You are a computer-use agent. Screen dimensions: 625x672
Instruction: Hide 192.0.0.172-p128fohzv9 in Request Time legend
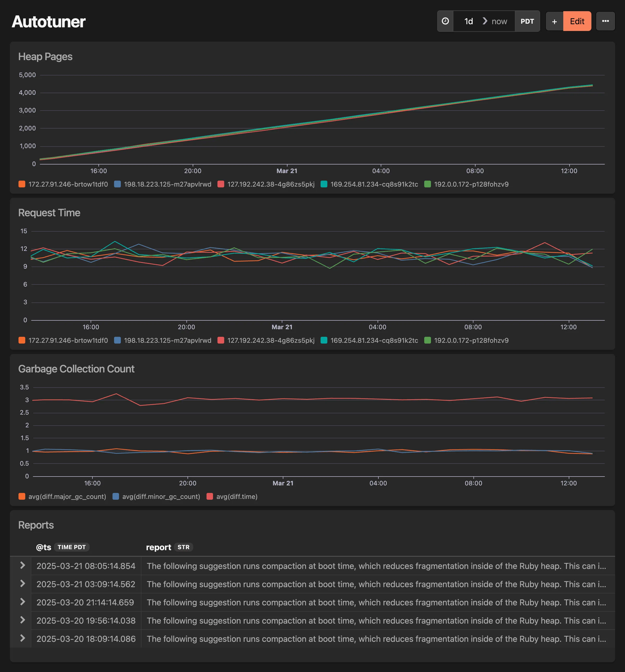coord(470,340)
